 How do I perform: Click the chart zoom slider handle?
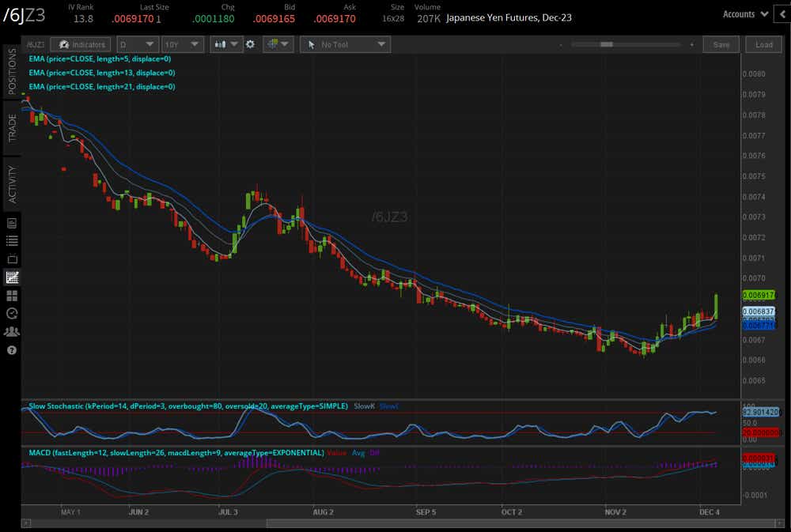(607, 44)
